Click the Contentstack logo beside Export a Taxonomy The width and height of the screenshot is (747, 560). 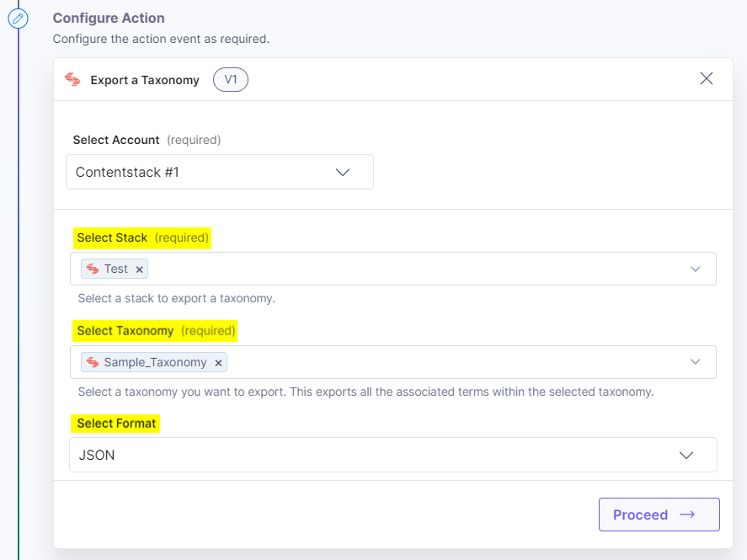[73, 80]
